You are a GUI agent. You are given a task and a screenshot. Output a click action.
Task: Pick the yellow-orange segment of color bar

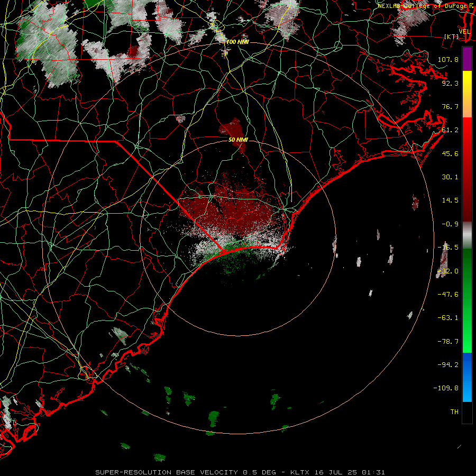[x=467, y=94]
